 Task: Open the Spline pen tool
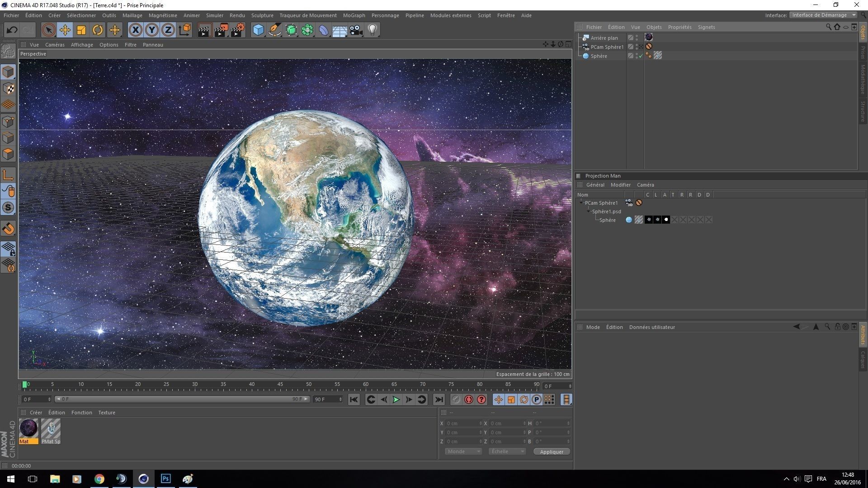click(x=274, y=30)
